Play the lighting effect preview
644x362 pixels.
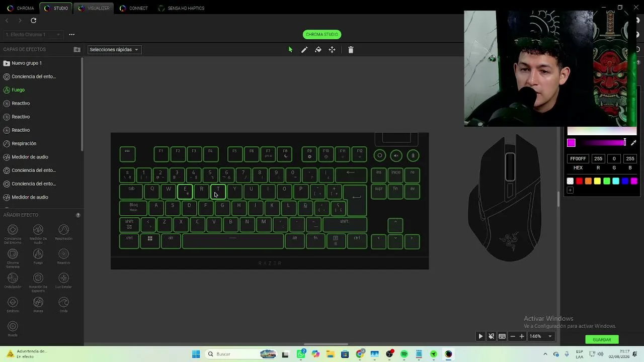coord(480,336)
